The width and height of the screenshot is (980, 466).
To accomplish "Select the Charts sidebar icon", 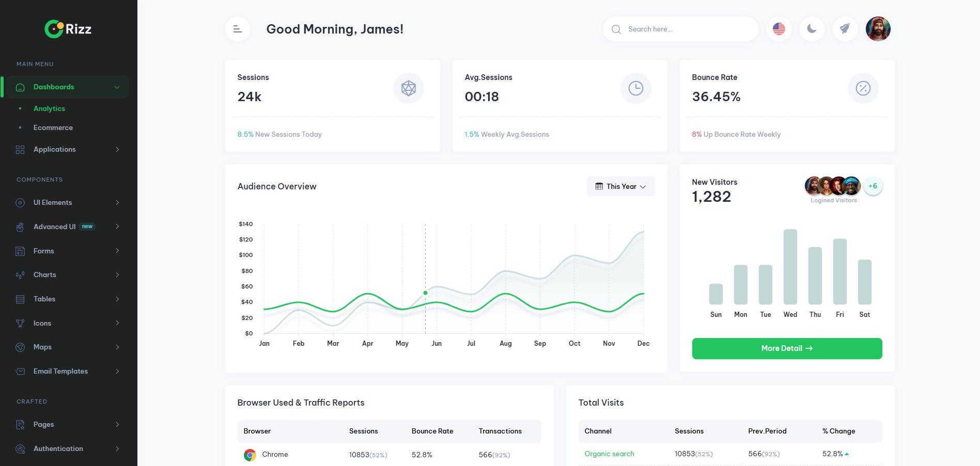I will [x=20, y=275].
